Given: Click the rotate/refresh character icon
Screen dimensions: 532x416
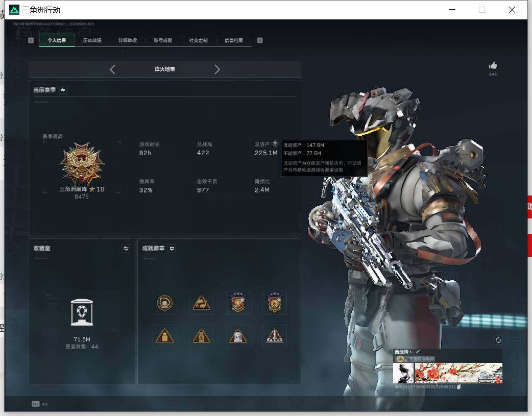Looking at the screenshot, I should click(x=498, y=340).
